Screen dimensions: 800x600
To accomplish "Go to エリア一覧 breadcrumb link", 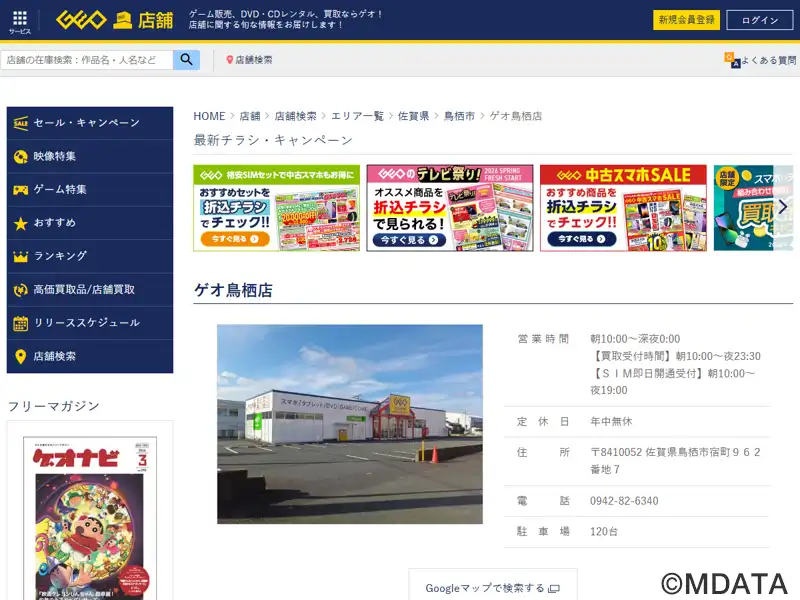I will click(x=357, y=116).
